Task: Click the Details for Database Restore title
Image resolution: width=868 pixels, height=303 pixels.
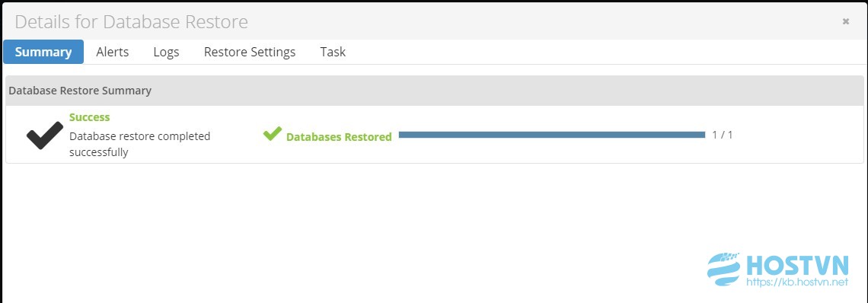Action: [x=131, y=21]
